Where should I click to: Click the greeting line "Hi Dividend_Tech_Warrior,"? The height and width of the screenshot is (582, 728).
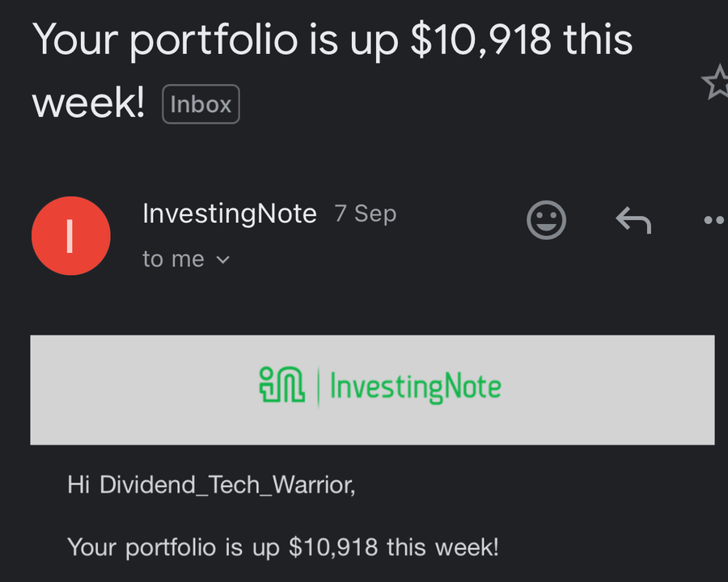211,485
